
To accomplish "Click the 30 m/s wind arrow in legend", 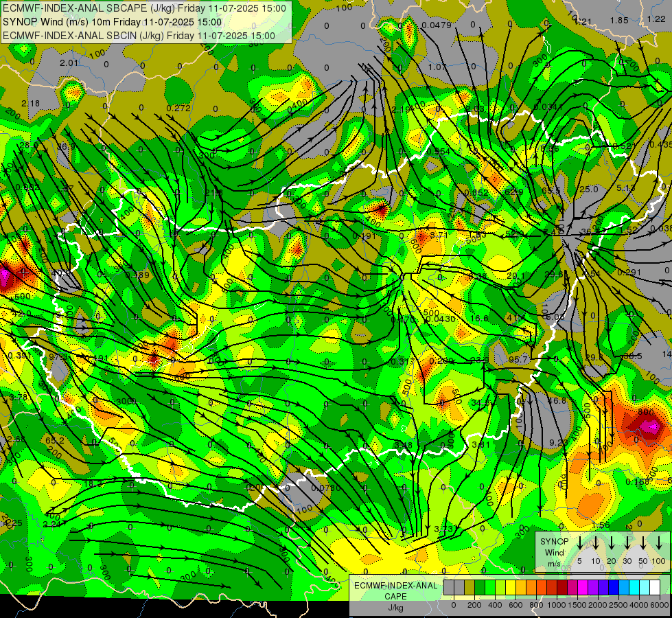I will click(x=627, y=542).
